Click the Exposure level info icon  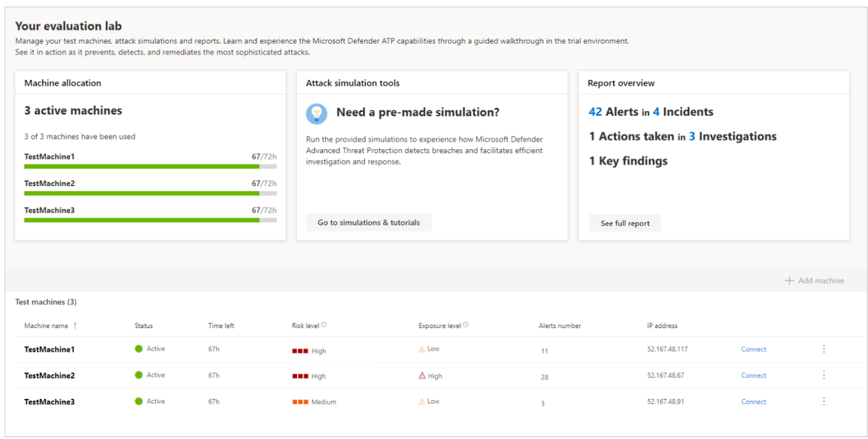point(466,325)
